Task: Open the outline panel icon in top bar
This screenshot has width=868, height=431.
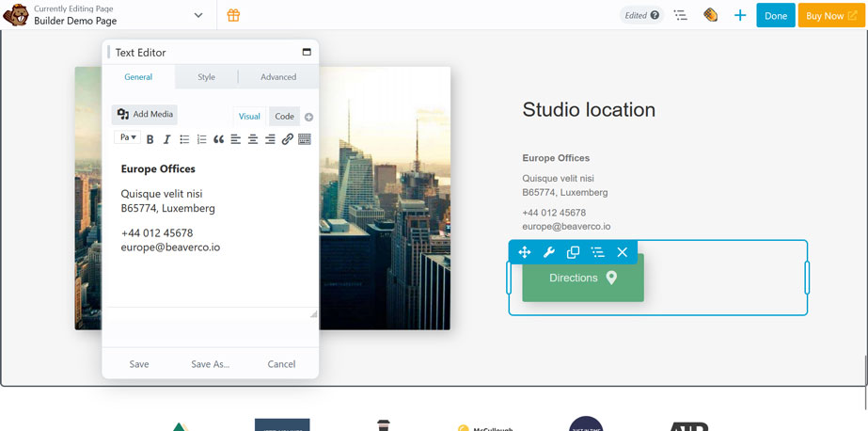Action: coord(680,15)
